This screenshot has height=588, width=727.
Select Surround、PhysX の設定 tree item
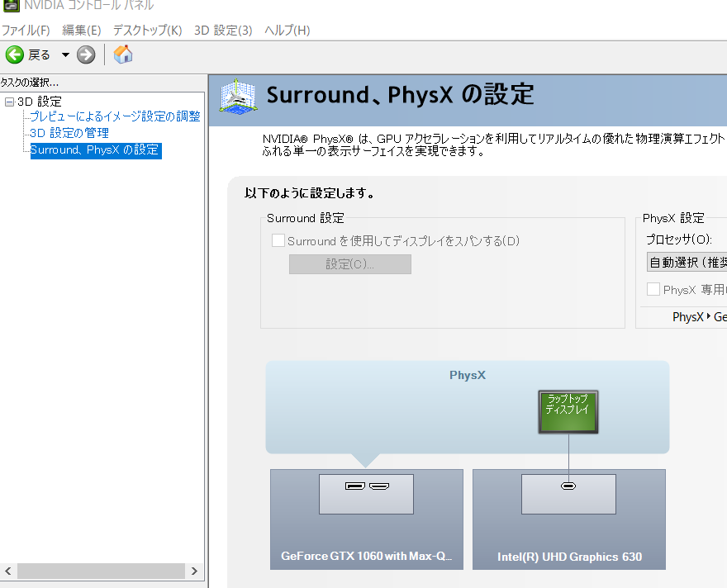(96, 150)
